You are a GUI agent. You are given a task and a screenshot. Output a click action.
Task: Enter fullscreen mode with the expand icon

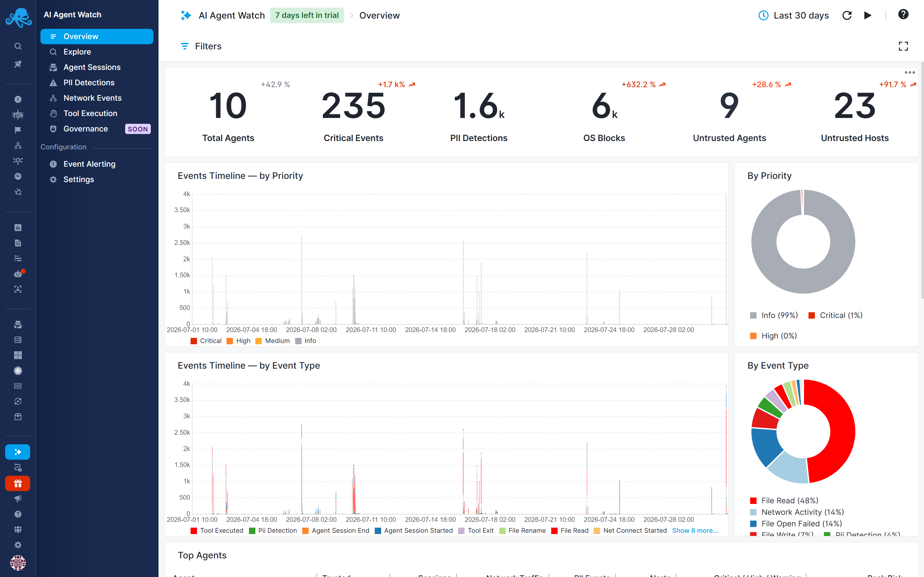click(x=903, y=46)
